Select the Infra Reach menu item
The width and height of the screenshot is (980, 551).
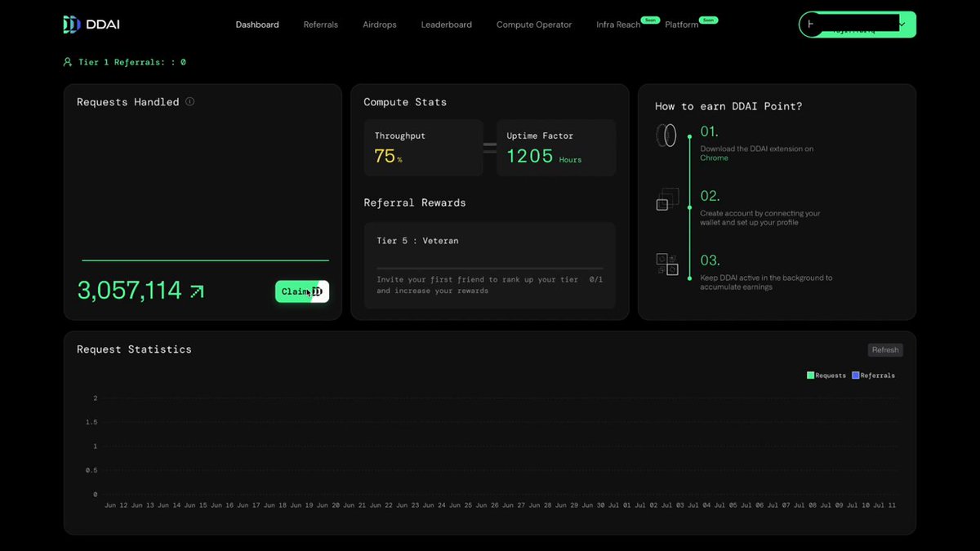[x=618, y=24]
